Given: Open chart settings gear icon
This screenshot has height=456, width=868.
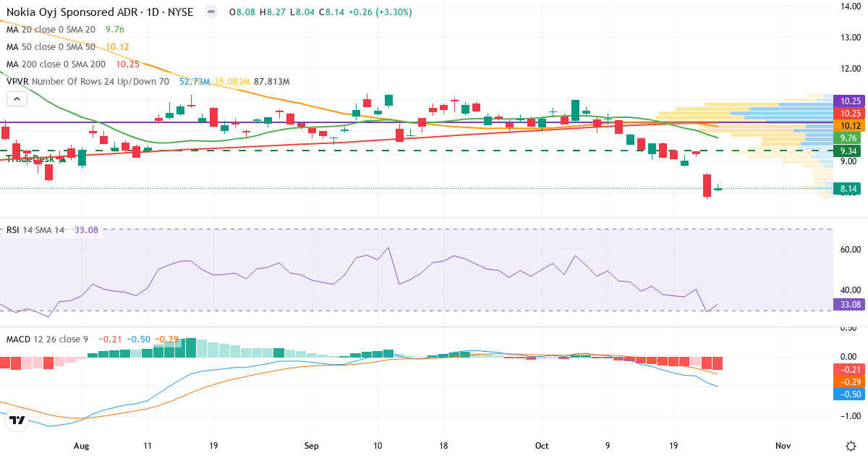Looking at the screenshot, I should pos(851,445).
